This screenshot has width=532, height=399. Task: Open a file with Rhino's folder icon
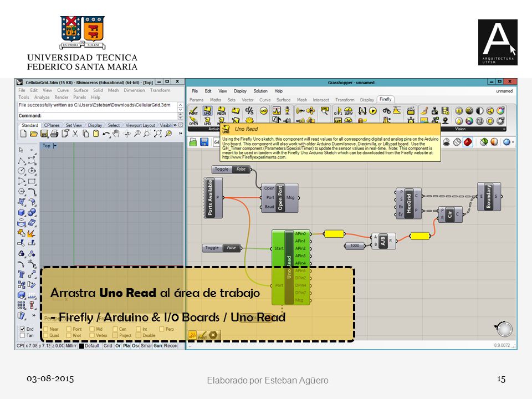click(x=34, y=134)
